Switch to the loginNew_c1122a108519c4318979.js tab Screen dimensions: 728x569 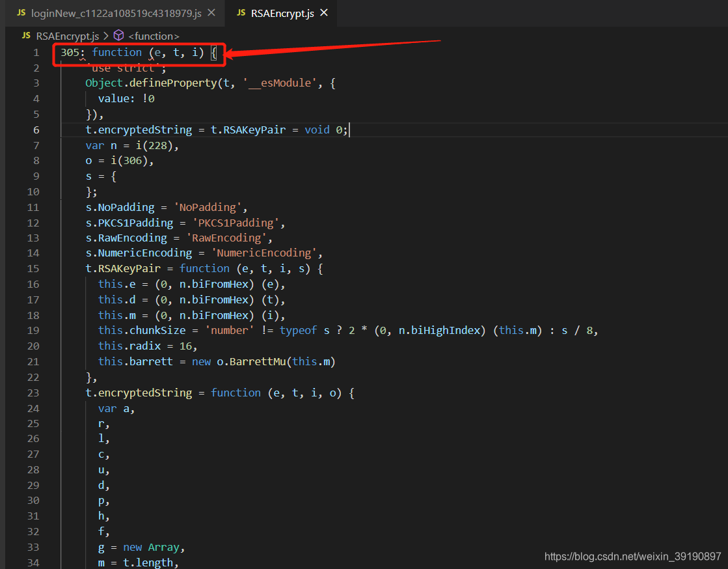[116, 13]
